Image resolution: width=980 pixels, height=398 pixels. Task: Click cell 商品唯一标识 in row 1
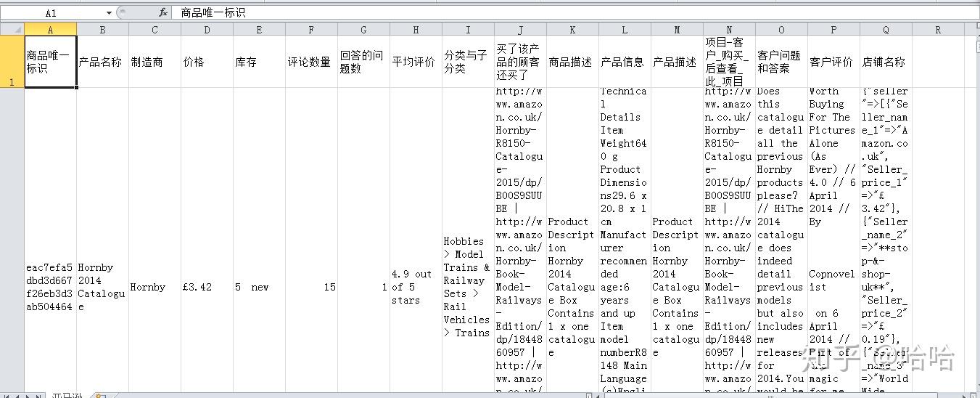(x=50, y=62)
